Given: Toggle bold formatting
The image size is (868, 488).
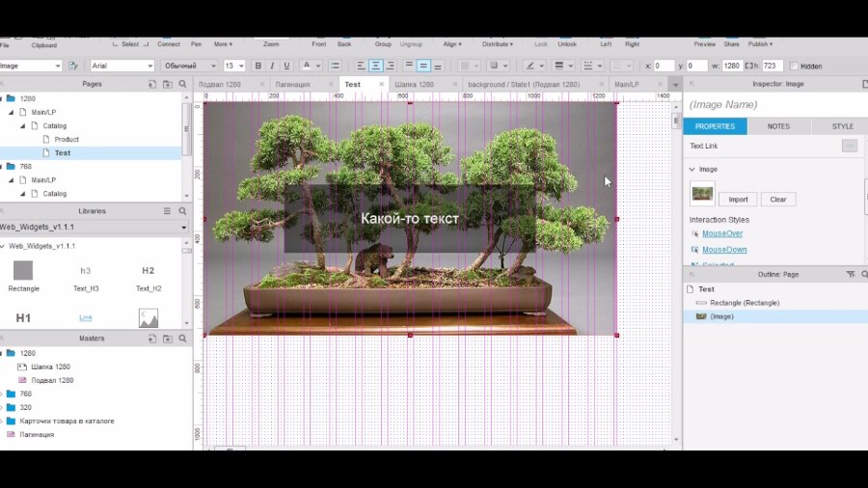Looking at the screenshot, I should 258,66.
